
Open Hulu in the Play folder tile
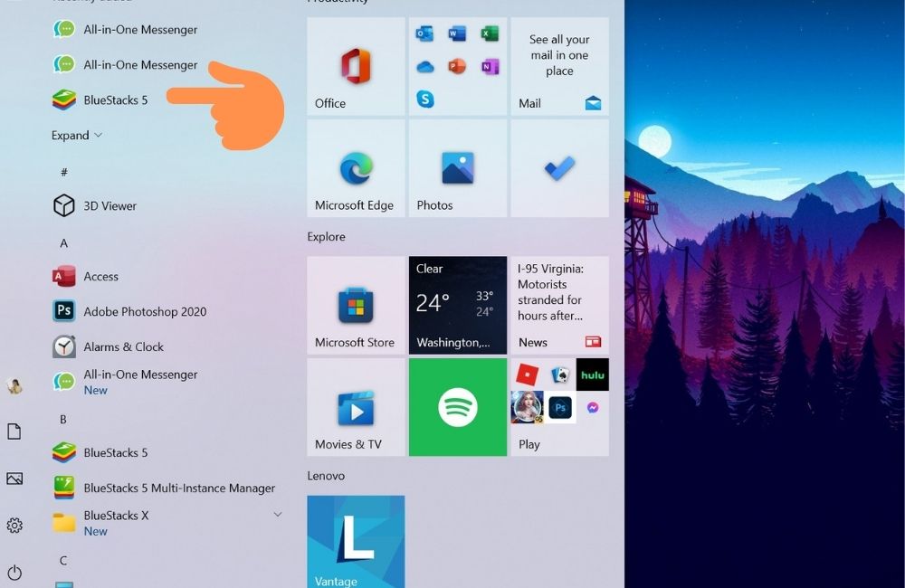point(592,375)
